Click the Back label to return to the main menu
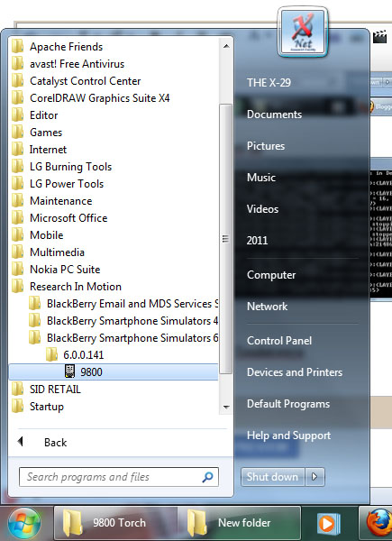Image resolution: width=392 pixels, height=541 pixels. [x=56, y=443]
